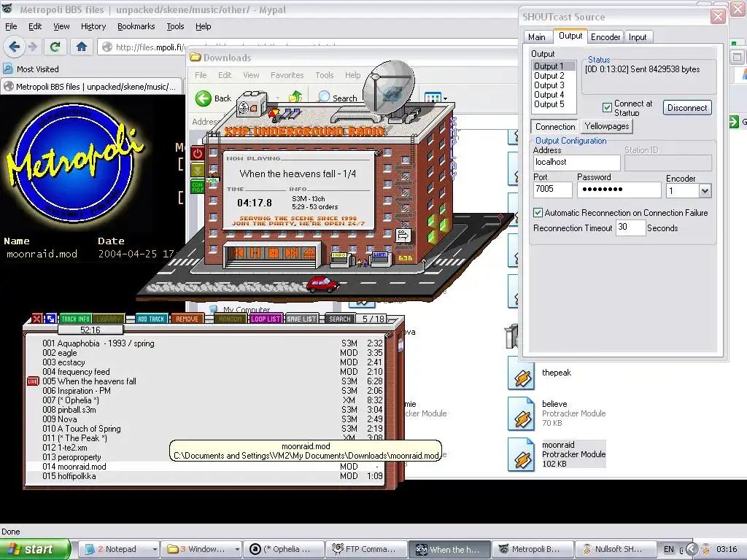Click the olive minimize-down arrow button on XMPlay

coord(198,169)
